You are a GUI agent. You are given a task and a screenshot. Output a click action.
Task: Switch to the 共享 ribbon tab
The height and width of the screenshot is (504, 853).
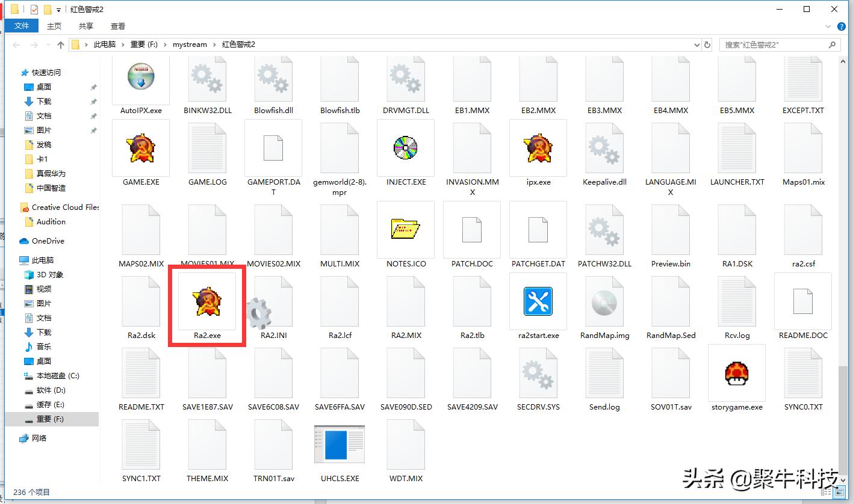(x=86, y=26)
